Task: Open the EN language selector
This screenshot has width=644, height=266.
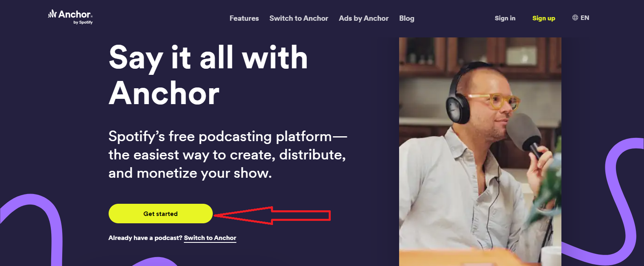Action: pyautogui.click(x=581, y=18)
